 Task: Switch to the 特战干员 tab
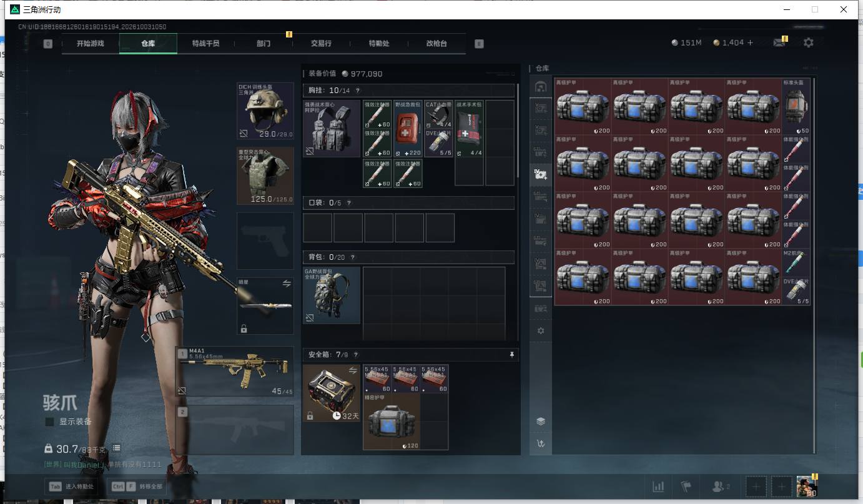click(x=205, y=44)
